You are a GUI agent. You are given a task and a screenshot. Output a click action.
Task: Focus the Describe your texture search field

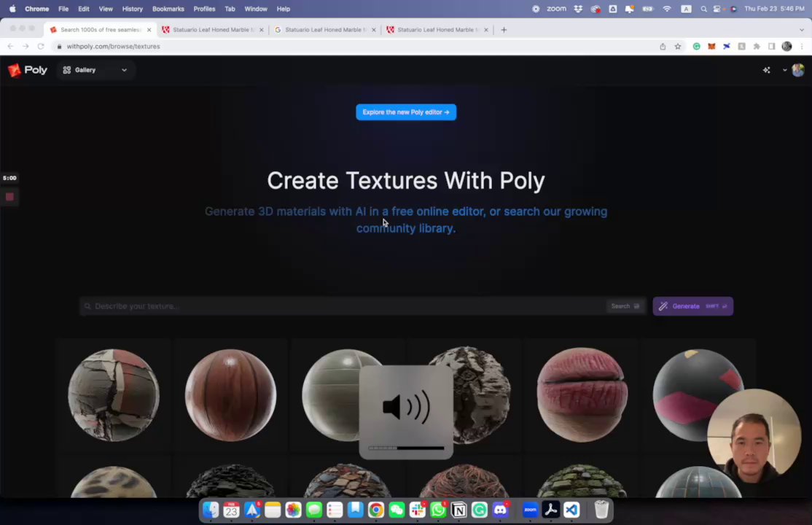(342, 306)
